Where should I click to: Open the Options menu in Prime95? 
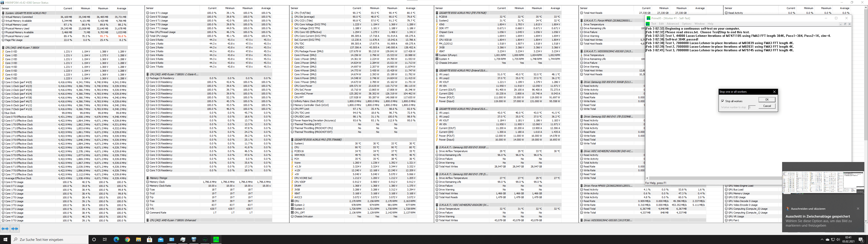click(686, 24)
